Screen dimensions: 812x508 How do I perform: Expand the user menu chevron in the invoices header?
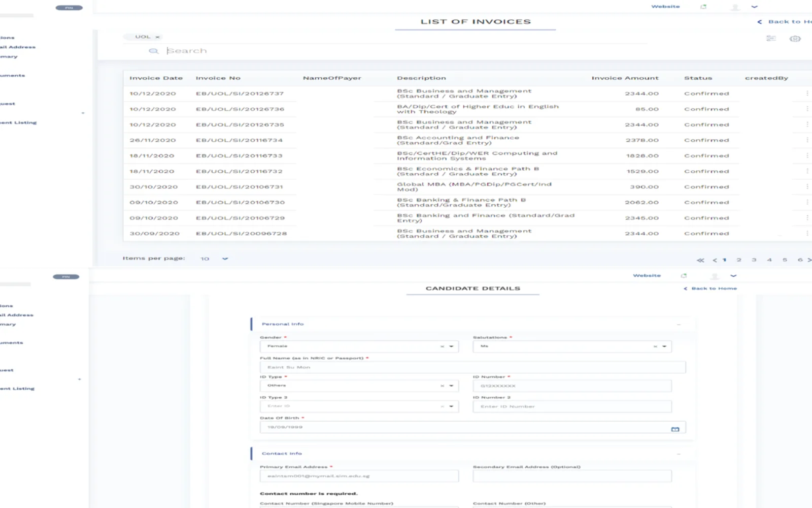(x=754, y=7)
